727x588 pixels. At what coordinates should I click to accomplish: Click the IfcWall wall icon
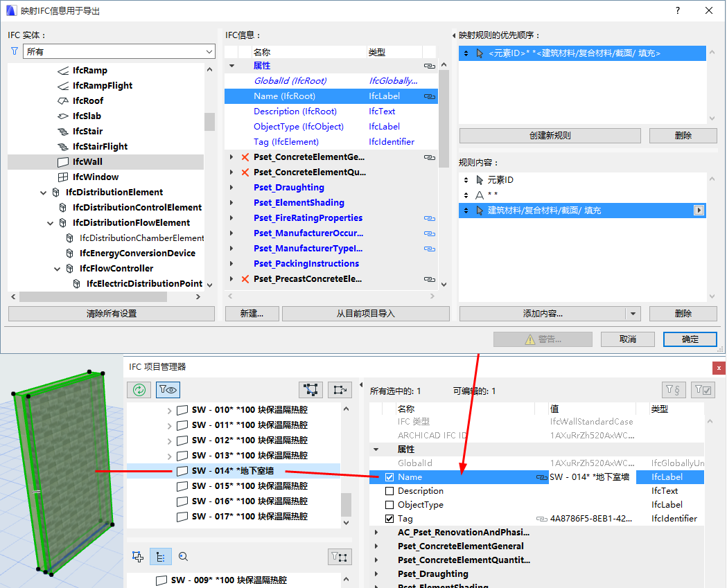click(63, 162)
